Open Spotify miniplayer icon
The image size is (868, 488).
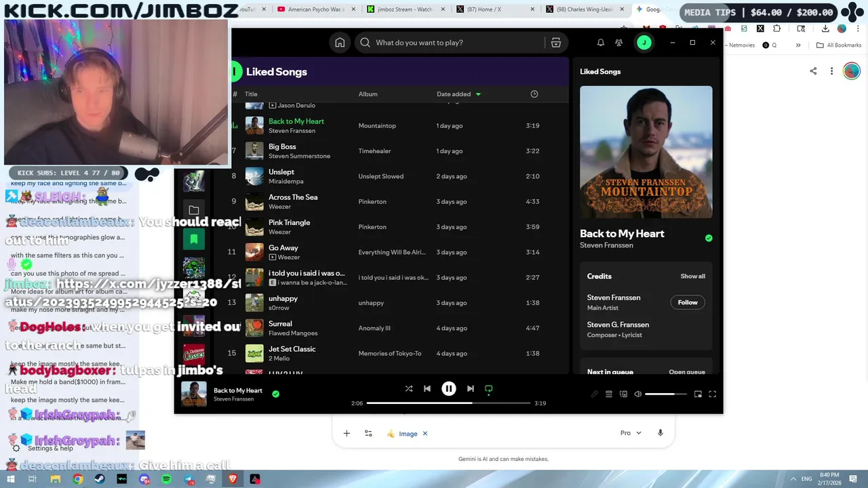[x=698, y=394]
